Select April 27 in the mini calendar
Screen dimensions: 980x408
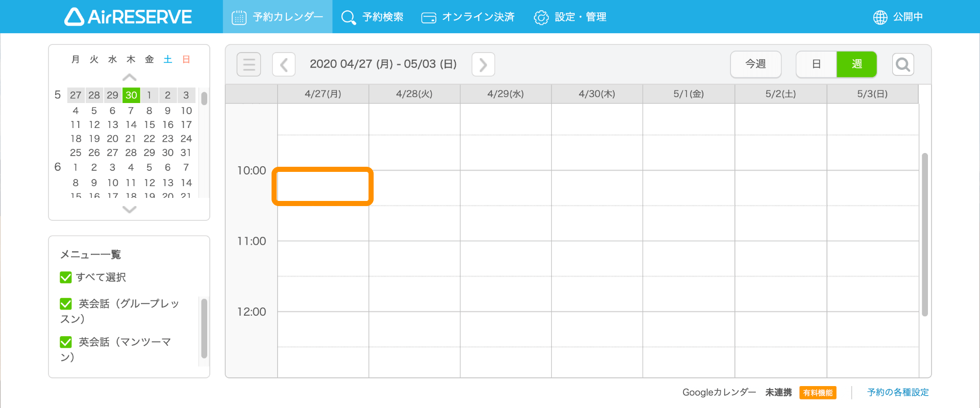(76, 95)
